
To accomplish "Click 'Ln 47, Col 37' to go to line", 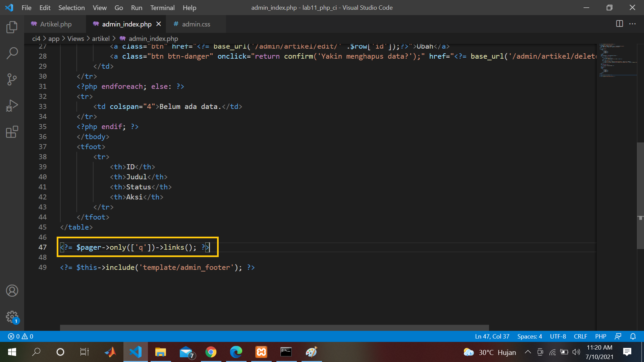I will 492,336.
